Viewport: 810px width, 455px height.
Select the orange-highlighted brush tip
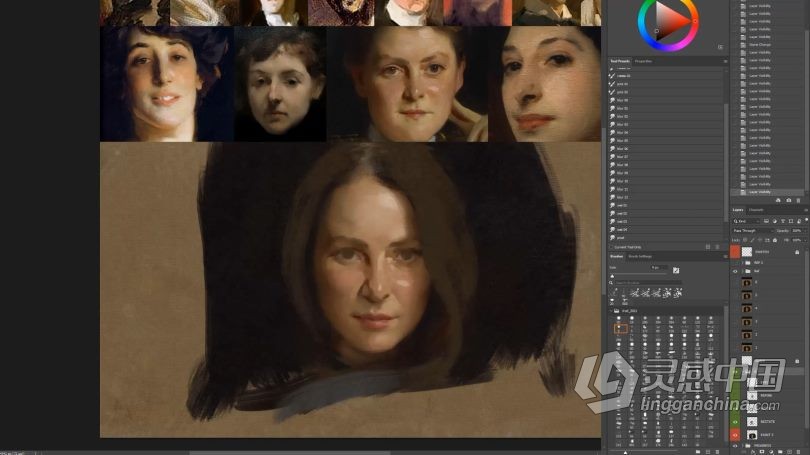click(620, 328)
